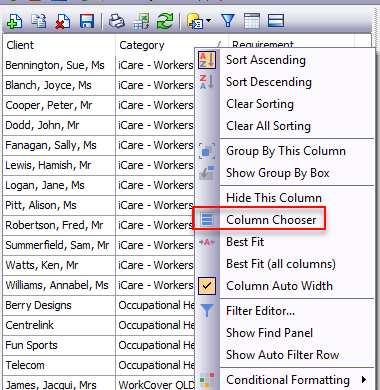Open the dropdown arrow beside layout icon
The image size is (380, 390).
[209, 21]
